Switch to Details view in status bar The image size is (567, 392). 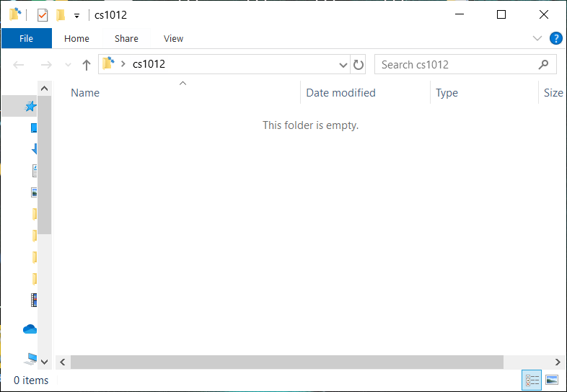(532, 380)
